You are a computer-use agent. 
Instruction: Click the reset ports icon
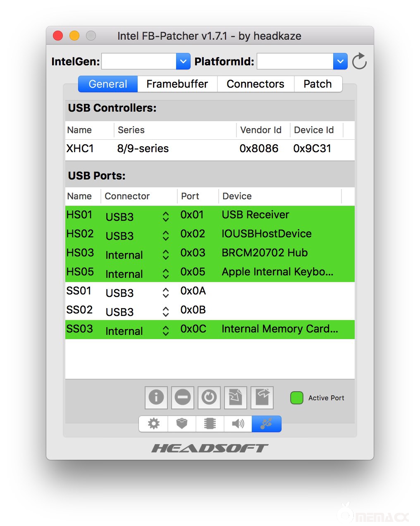coord(209,397)
